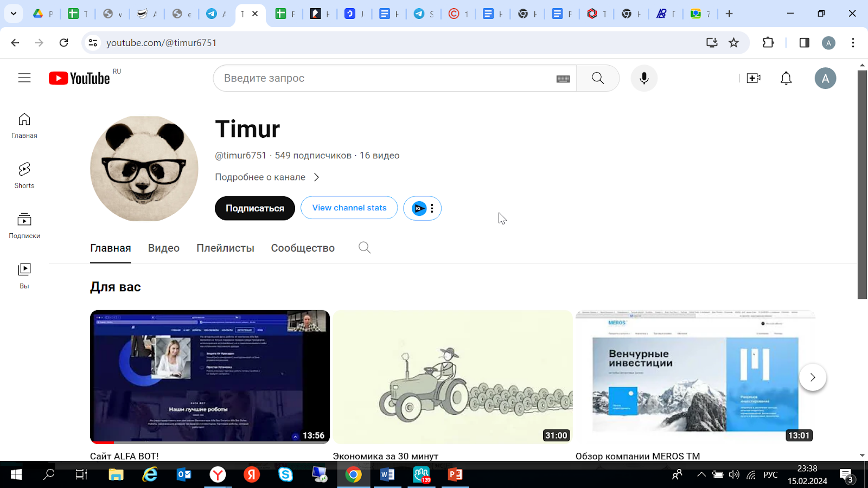Open the on-screen keyboard icon in search

[x=563, y=79]
